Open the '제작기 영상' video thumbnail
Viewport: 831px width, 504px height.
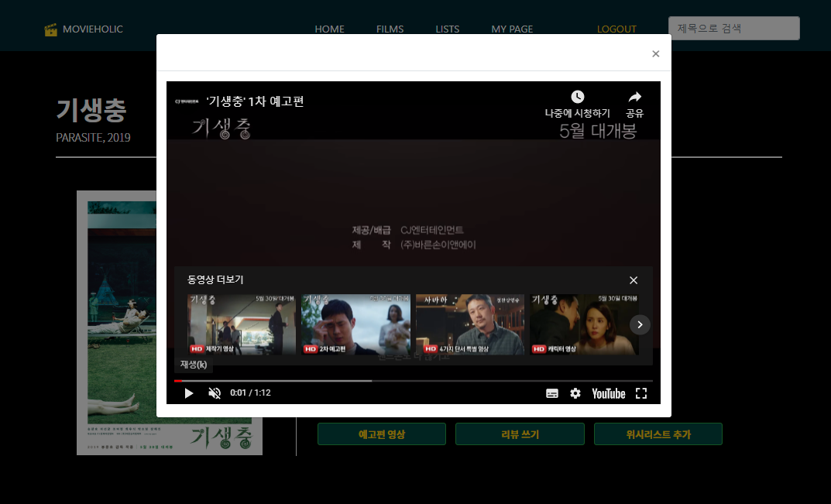click(x=242, y=324)
